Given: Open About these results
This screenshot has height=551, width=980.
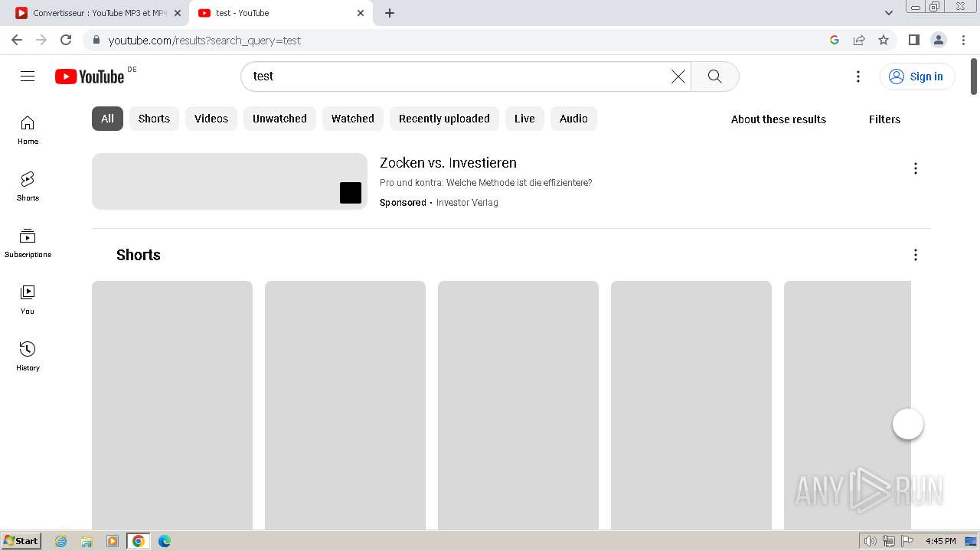Looking at the screenshot, I should (778, 119).
